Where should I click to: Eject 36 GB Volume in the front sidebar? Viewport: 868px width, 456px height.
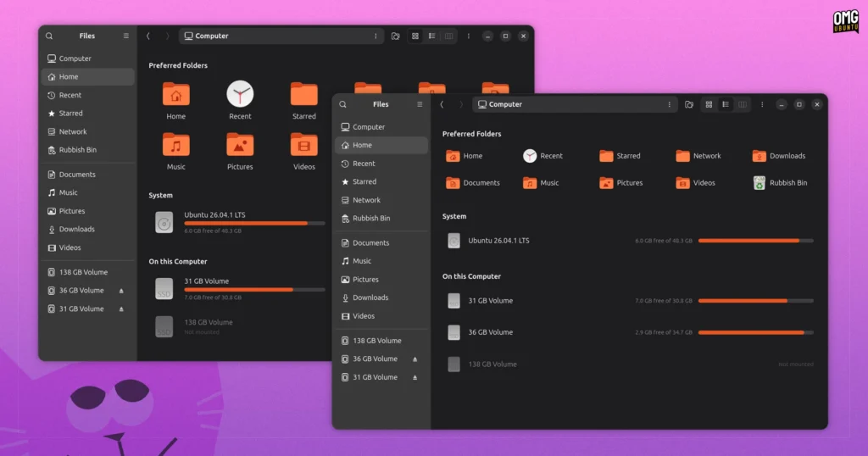tap(415, 359)
